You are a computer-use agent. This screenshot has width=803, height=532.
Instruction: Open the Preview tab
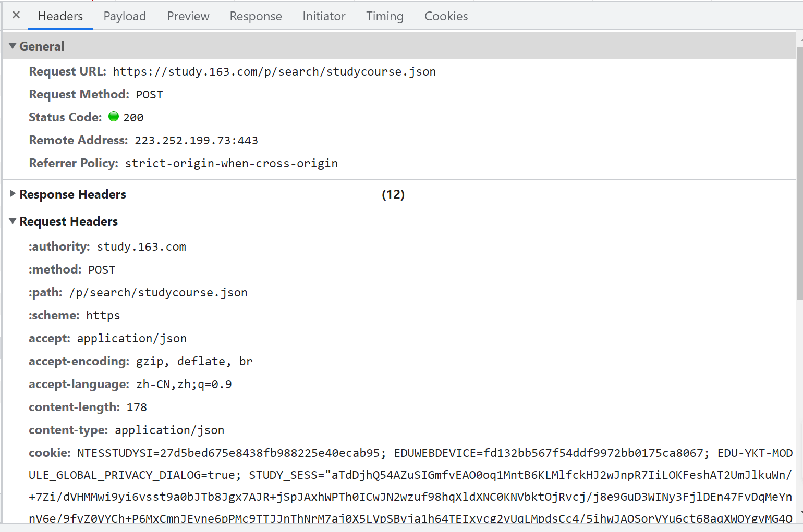pos(188,16)
